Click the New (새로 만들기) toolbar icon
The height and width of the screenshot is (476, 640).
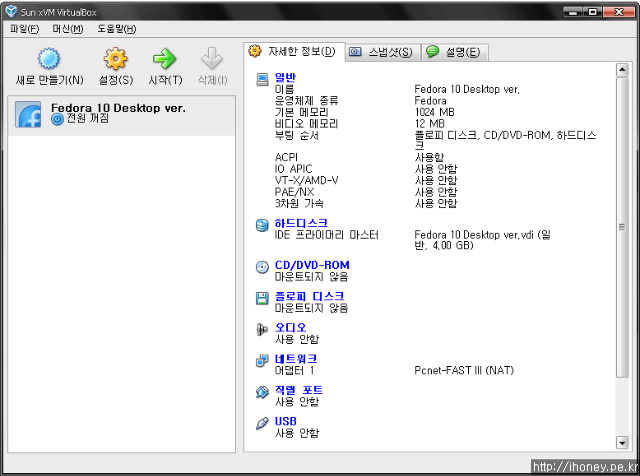click(49, 58)
